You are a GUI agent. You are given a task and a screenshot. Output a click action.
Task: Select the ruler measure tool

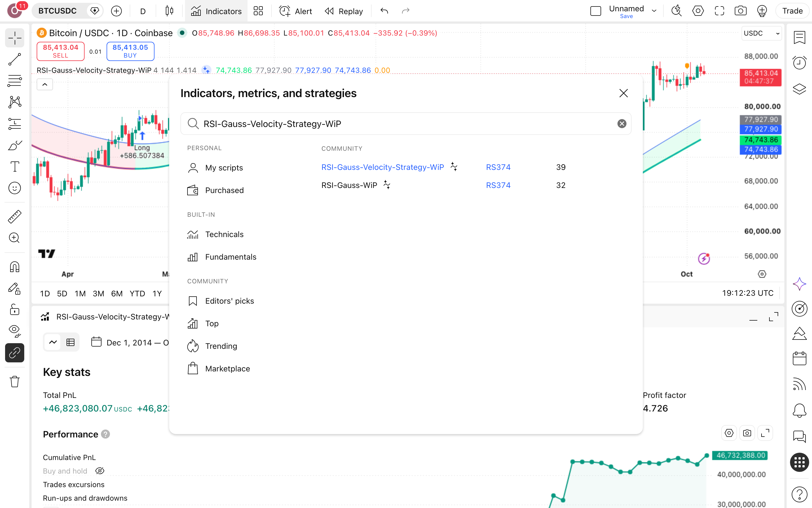pos(14,217)
